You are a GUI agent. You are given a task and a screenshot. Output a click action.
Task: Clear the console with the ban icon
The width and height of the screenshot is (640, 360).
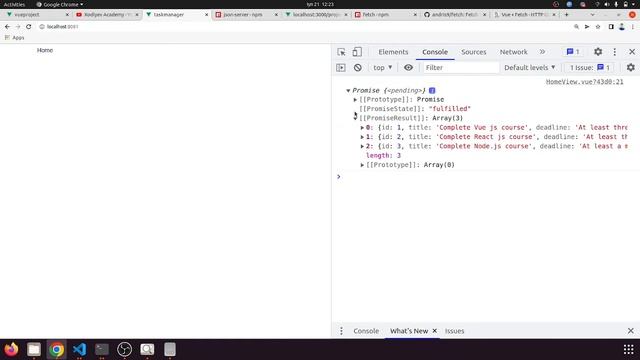(358, 68)
